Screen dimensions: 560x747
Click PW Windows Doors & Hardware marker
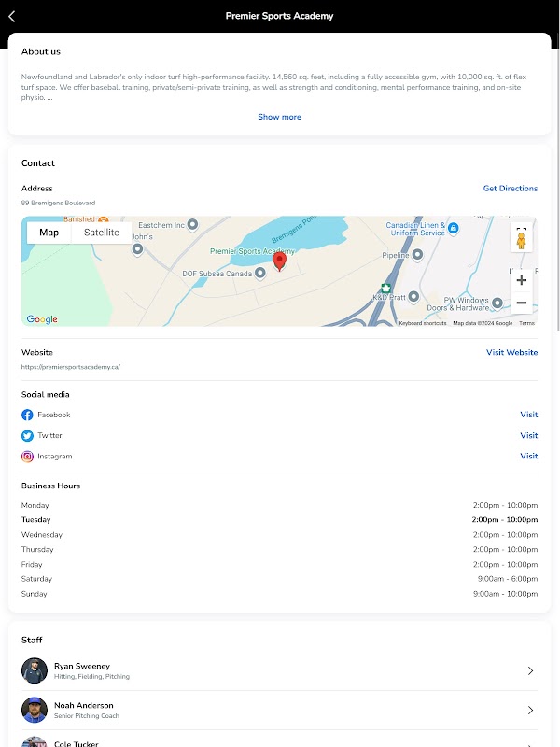click(x=497, y=303)
